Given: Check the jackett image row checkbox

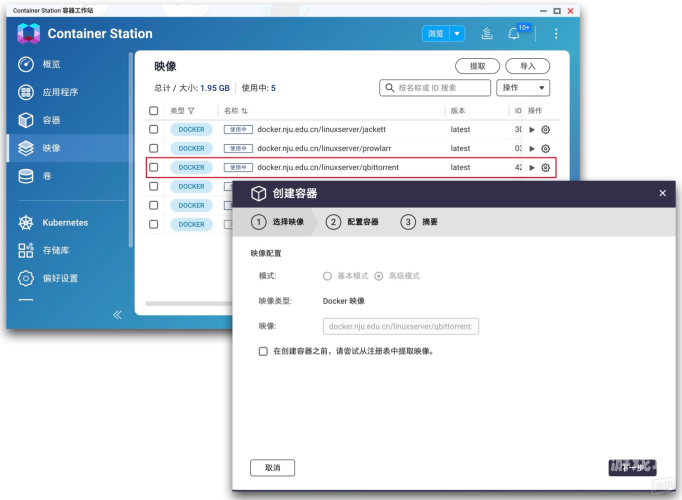Looking at the screenshot, I should [154, 129].
